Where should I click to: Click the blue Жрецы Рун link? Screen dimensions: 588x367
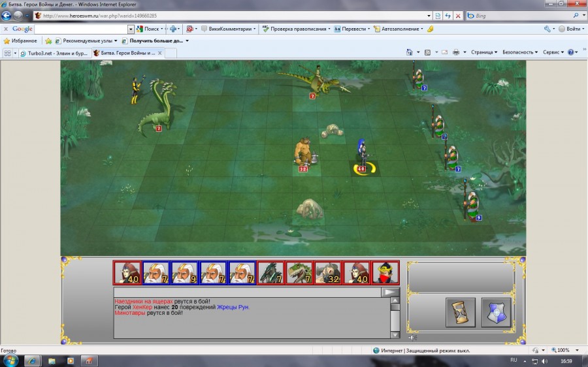click(x=233, y=307)
